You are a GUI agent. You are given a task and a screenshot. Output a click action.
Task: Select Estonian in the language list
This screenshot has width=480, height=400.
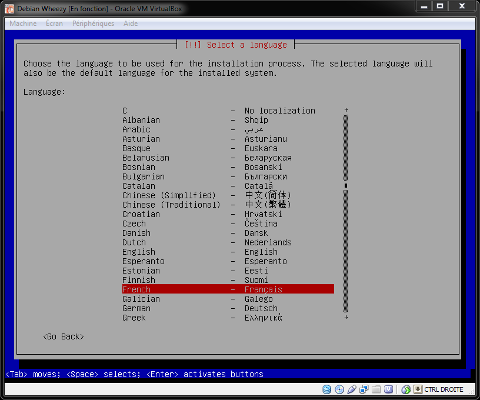(x=228, y=271)
